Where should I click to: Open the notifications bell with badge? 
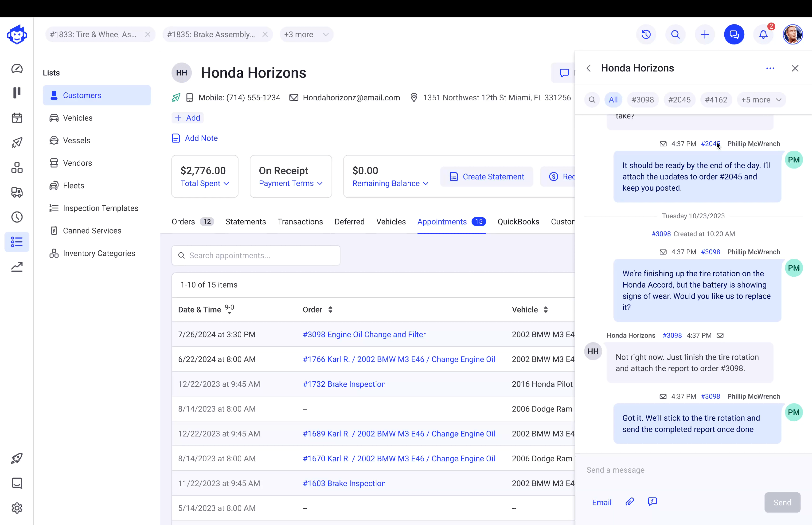(763, 35)
